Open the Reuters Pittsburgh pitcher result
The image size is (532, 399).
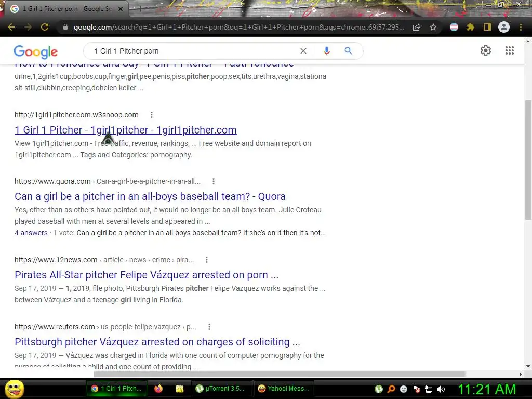tap(157, 342)
